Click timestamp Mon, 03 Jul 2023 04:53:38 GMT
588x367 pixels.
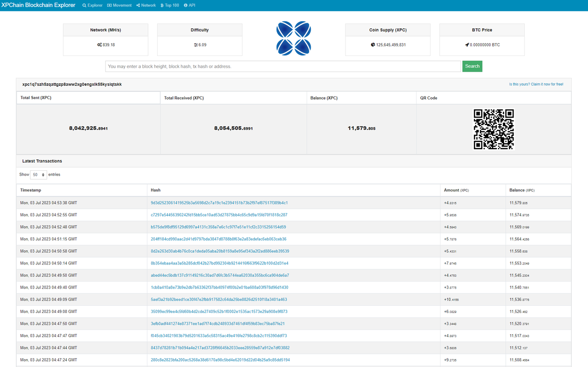point(49,203)
